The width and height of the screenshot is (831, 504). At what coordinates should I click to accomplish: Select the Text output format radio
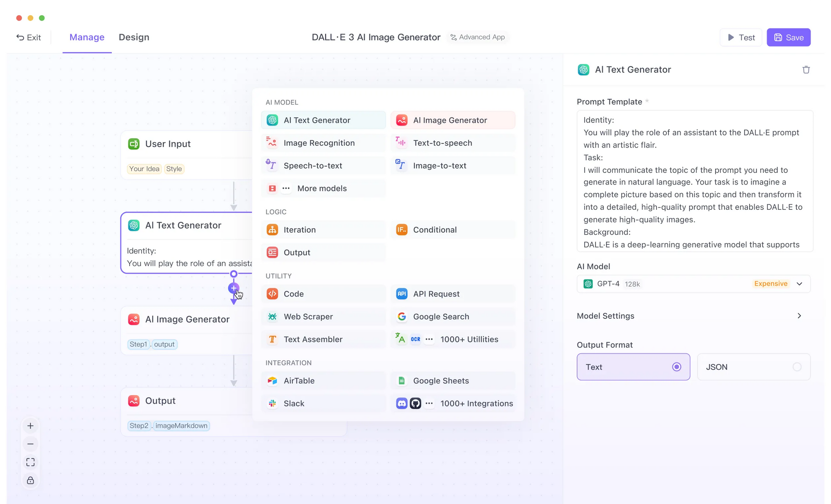[x=676, y=367]
